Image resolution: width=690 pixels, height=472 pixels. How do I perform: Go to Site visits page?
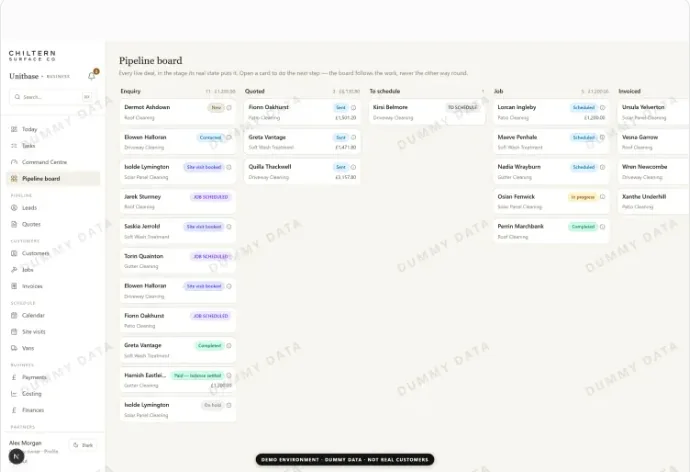click(53, 332)
